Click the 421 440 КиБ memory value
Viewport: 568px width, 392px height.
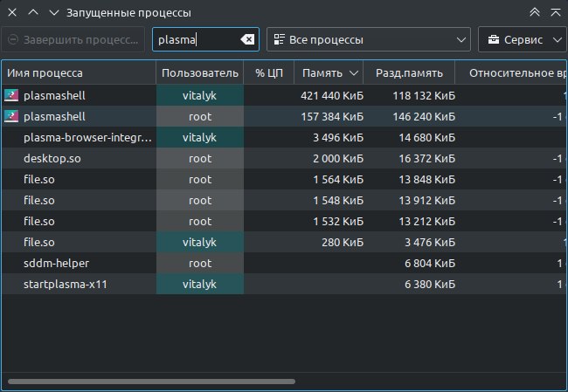(332, 95)
